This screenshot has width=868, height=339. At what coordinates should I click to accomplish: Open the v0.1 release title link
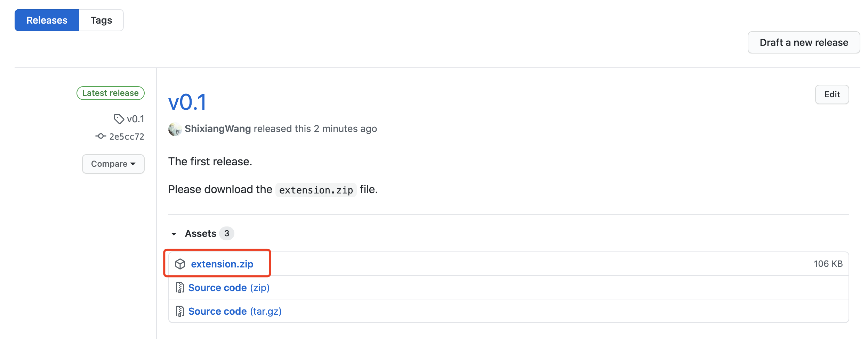click(187, 102)
